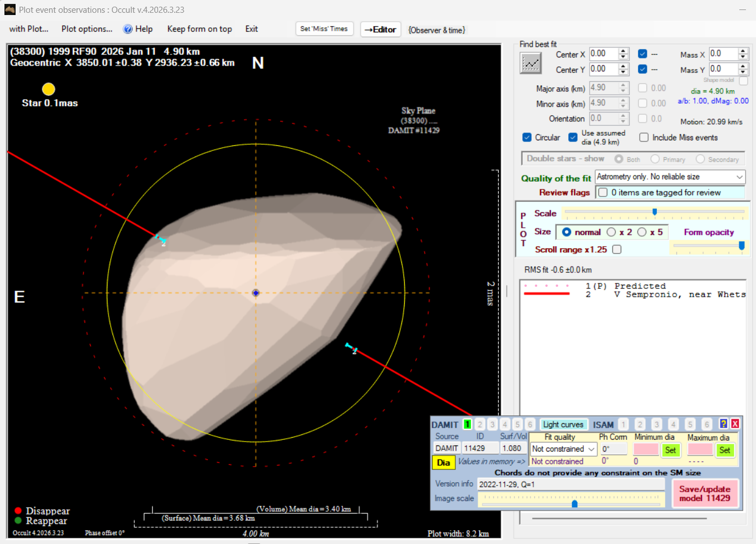This screenshot has width=756, height=544.
Task: Click the Help menu globe icon
Action: pyautogui.click(x=128, y=29)
